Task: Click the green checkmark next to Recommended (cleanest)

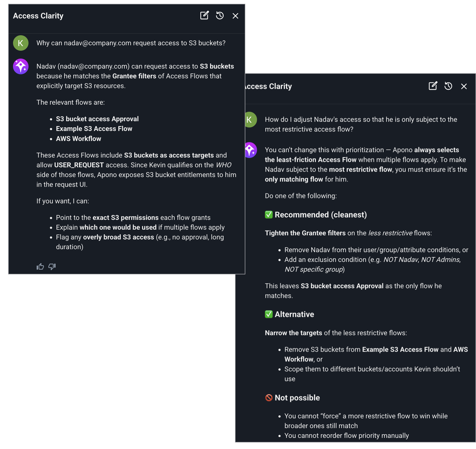Action: point(269,215)
